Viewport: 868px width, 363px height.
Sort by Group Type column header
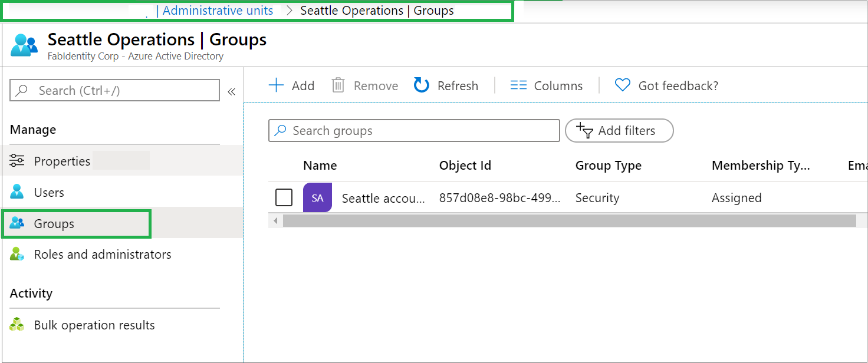coord(608,166)
